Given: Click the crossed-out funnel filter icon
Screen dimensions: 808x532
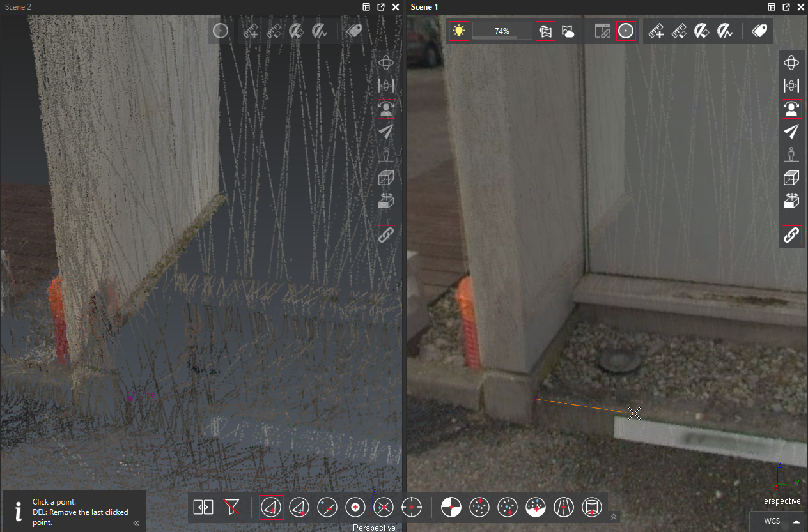Looking at the screenshot, I should pyautogui.click(x=231, y=507).
